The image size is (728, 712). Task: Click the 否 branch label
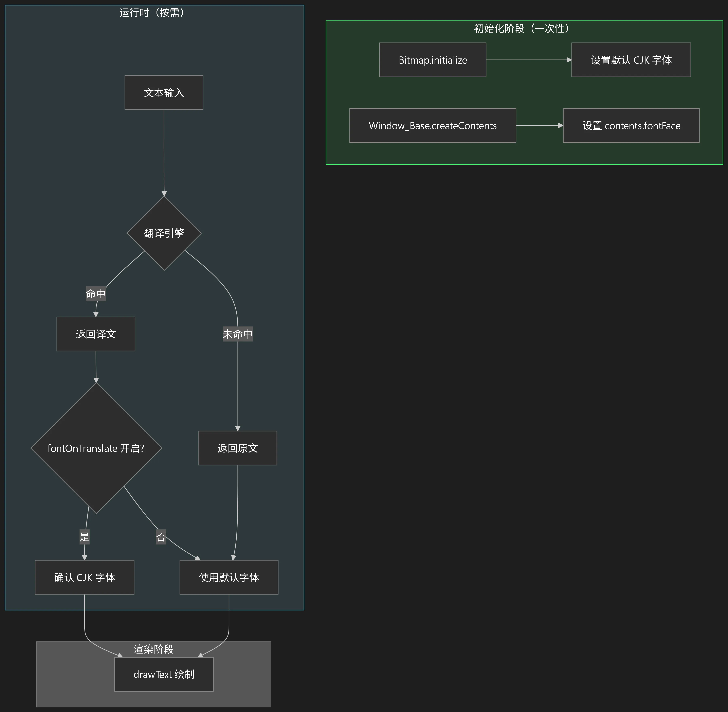tap(161, 537)
